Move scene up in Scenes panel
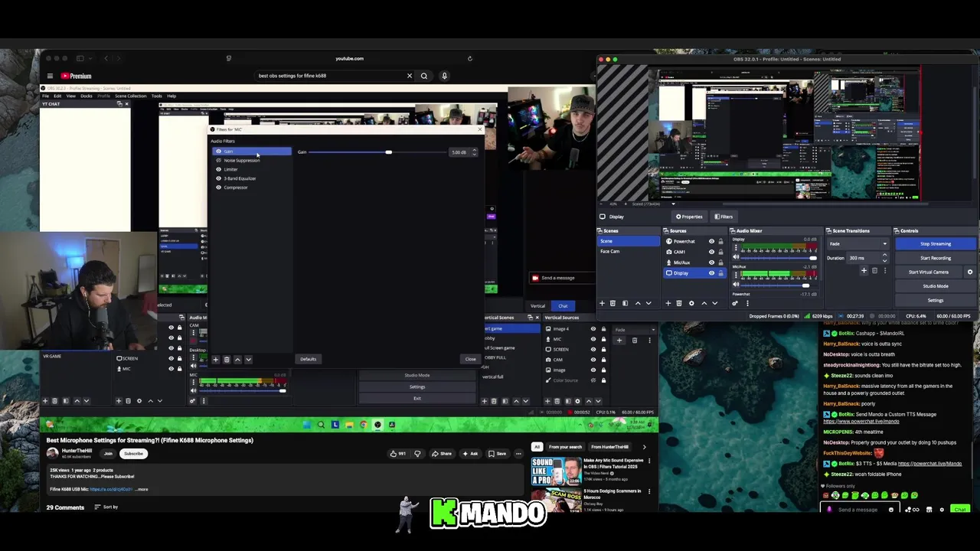The image size is (980, 551). [x=638, y=303]
